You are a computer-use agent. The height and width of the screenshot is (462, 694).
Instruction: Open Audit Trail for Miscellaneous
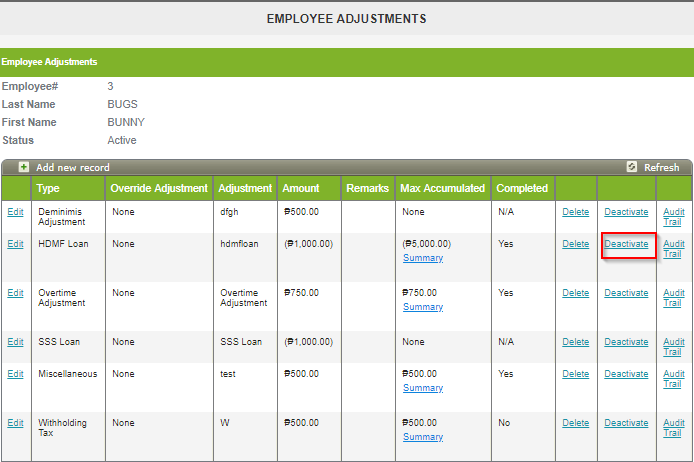pyautogui.click(x=674, y=379)
